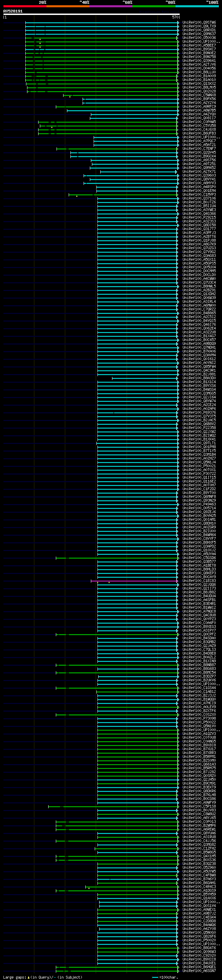Select the UniRef100_A9T251 label
Image resolution: width=222 pixels, height=980 pixels.
pos(199,164)
